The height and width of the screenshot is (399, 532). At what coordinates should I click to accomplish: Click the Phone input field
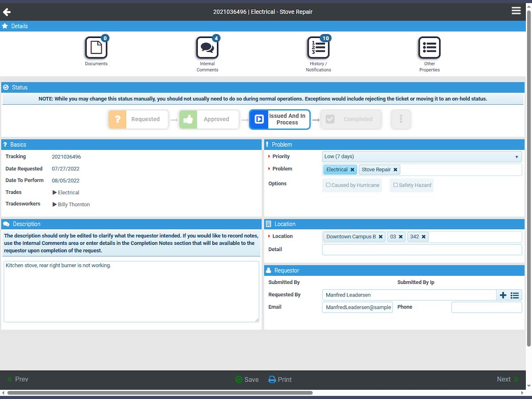pos(487,307)
